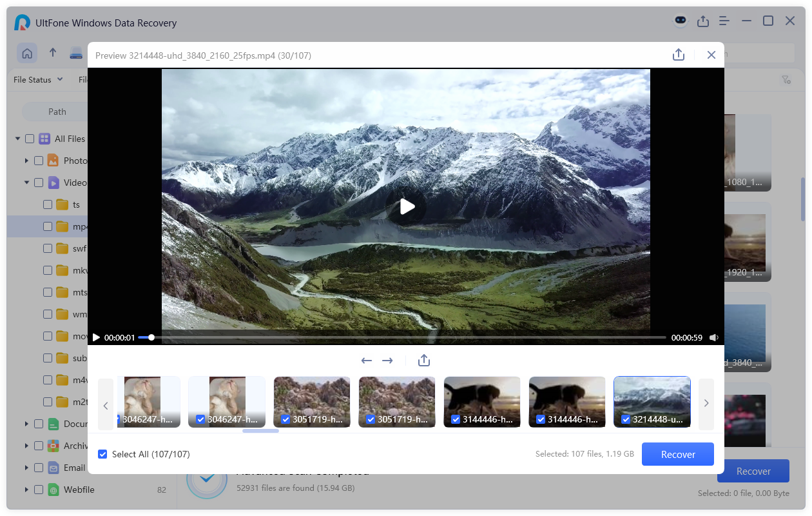The height and width of the screenshot is (516, 812).
Task: Click the share icon below the video player
Action: coord(423,361)
